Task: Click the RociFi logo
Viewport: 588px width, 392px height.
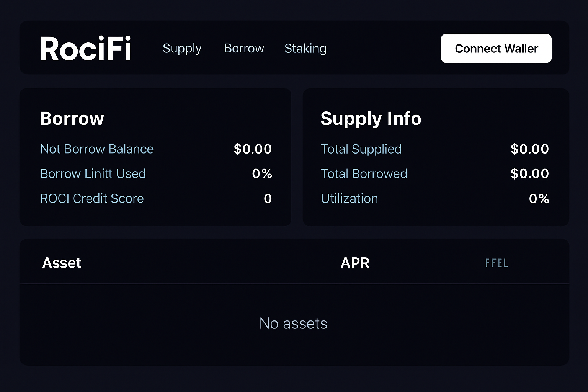Action: (x=85, y=49)
